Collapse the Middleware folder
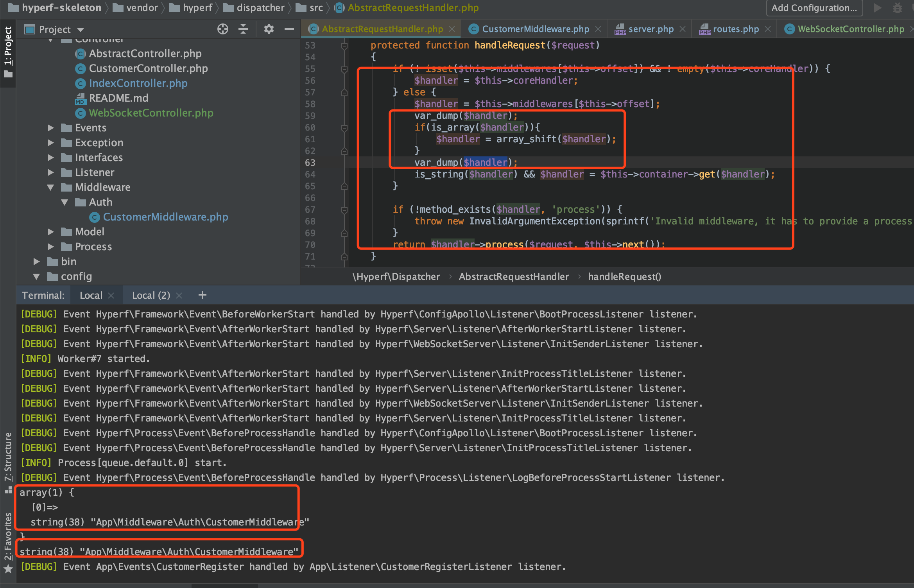914x588 pixels. [51, 187]
